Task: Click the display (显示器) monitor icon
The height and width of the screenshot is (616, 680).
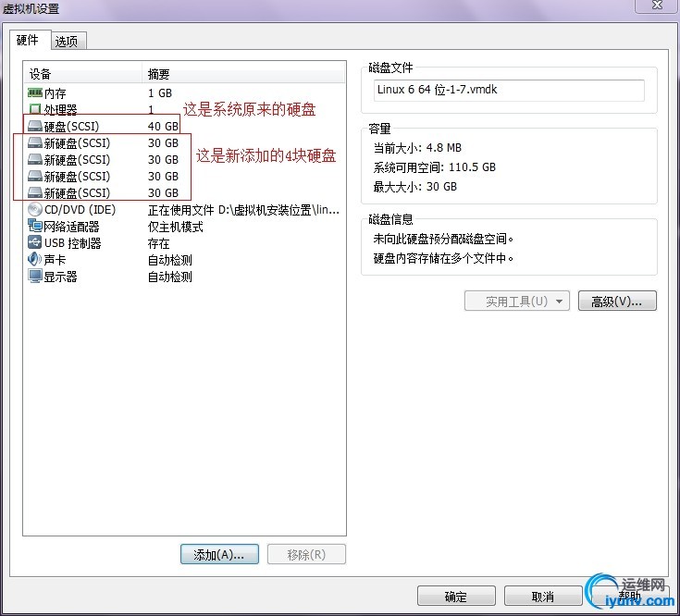Action: click(x=35, y=277)
